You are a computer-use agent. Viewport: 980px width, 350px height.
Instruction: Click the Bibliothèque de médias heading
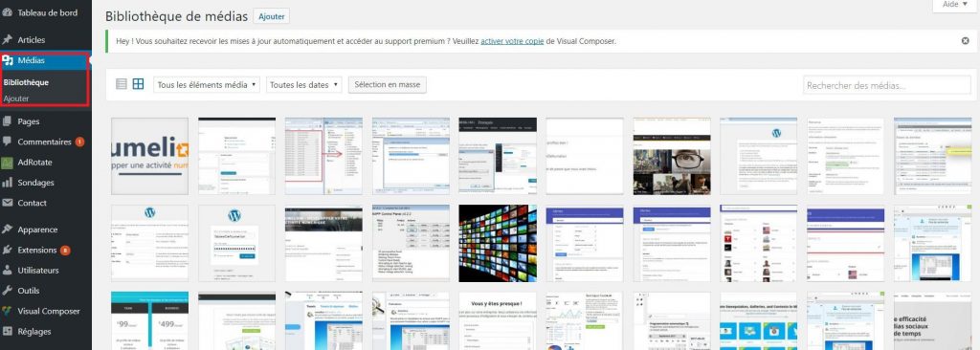(x=176, y=17)
